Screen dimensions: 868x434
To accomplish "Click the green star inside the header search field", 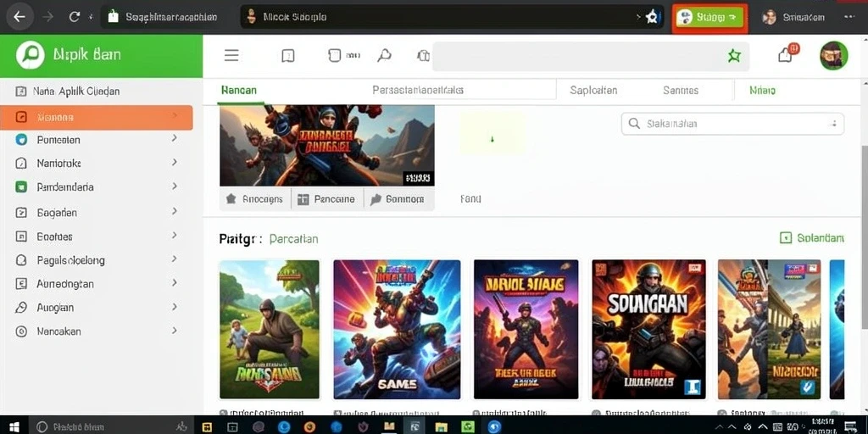I will click(x=734, y=55).
